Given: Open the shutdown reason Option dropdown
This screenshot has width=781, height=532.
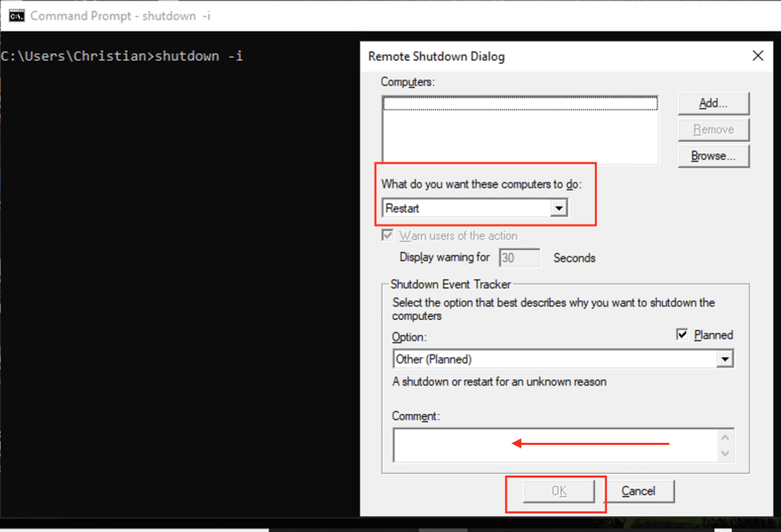Looking at the screenshot, I should click(x=725, y=358).
